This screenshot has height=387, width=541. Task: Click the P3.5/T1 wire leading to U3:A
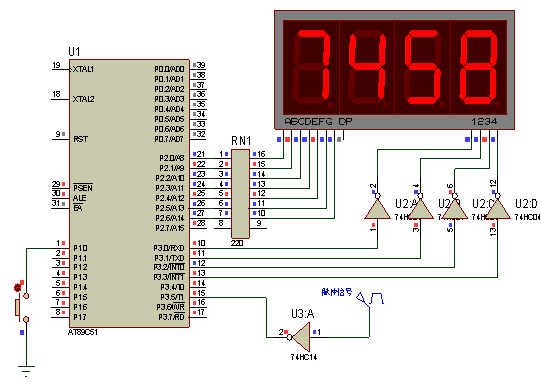[266, 317]
